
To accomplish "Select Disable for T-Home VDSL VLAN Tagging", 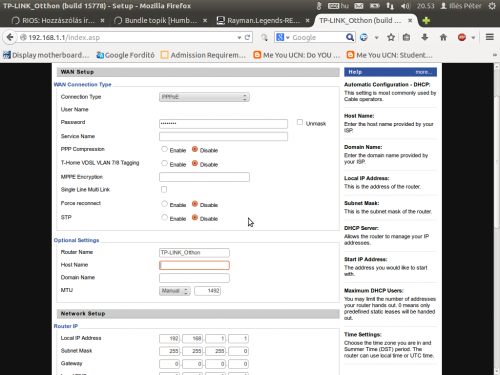I will click(x=195, y=163).
